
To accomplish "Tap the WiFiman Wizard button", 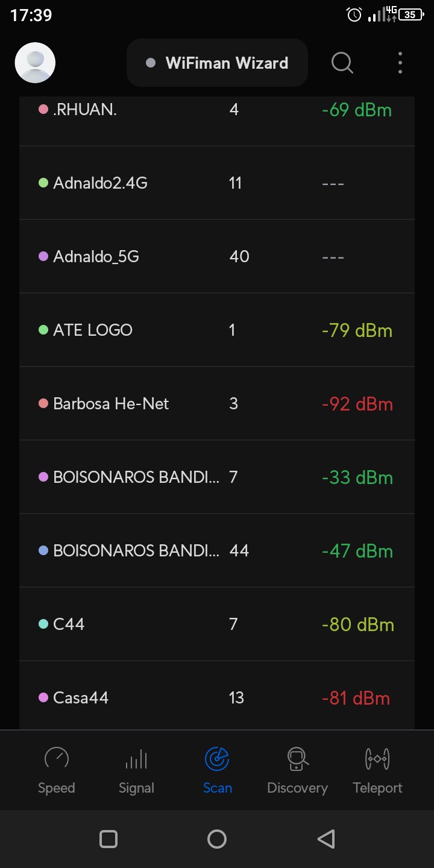I will click(x=217, y=63).
